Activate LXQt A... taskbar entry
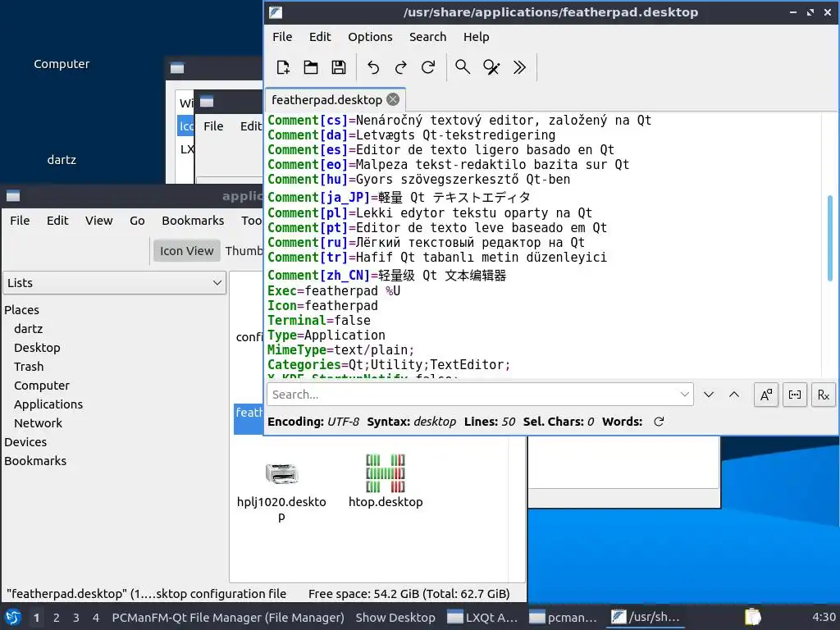The width and height of the screenshot is (840, 630). 483,618
